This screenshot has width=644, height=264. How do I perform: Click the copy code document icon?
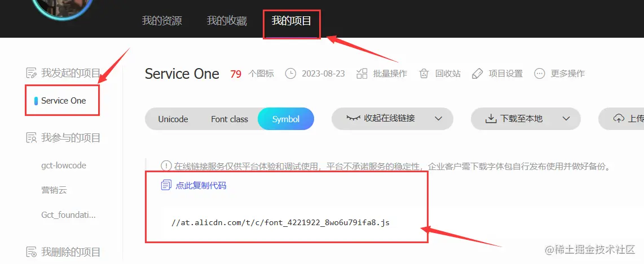point(166,185)
